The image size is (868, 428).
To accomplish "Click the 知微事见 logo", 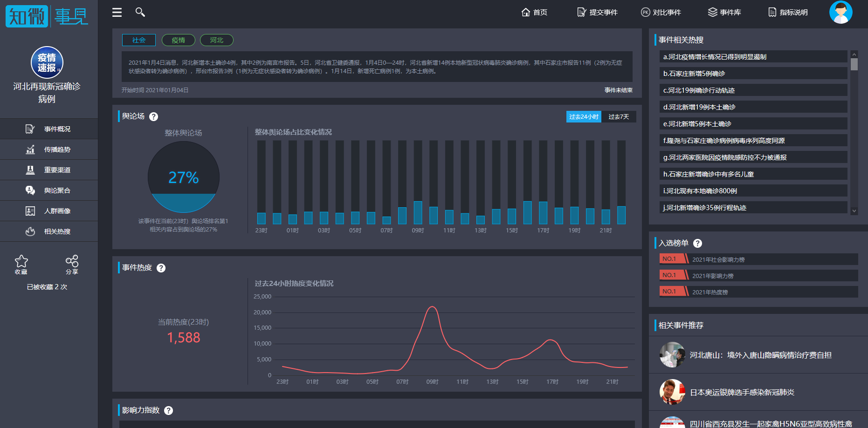I will pyautogui.click(x=47, y=16).
